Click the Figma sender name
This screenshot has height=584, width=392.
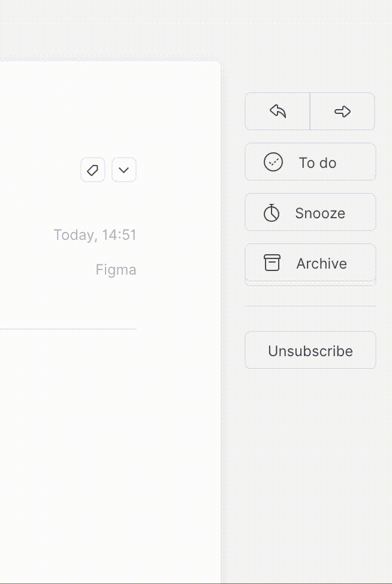[116, 270]
